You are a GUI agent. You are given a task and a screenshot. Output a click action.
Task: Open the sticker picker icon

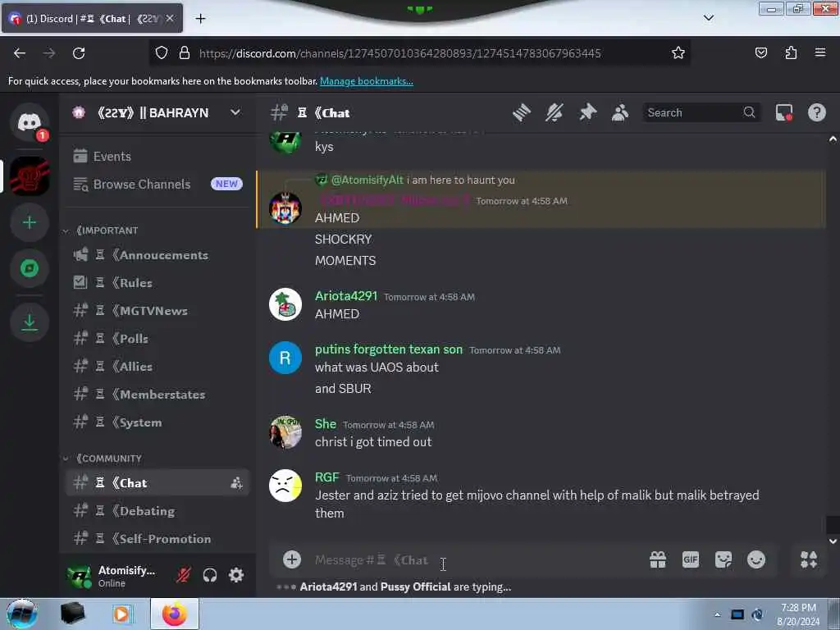[x=724, y=559]
